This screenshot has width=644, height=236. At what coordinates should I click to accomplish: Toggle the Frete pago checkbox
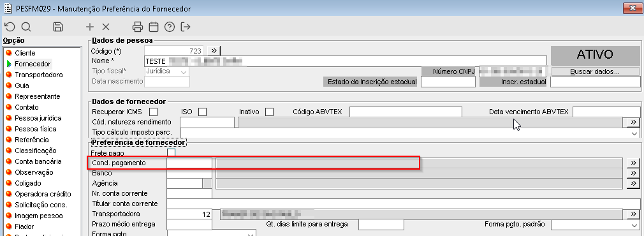pos(172,152)
